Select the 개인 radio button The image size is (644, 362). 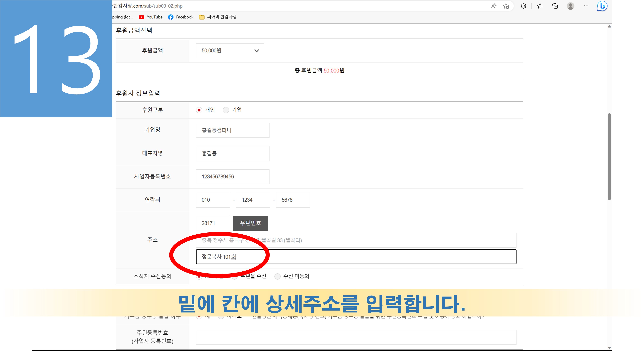pos(199,110)
